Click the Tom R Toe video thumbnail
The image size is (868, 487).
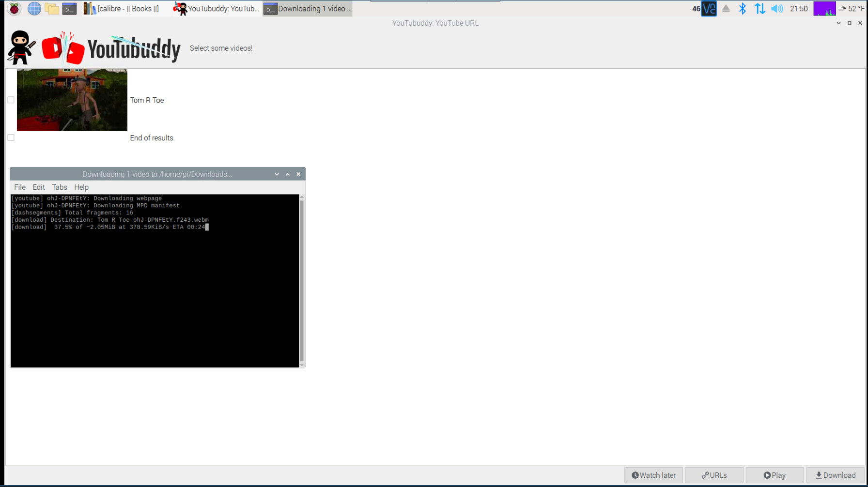click(x=72, y=100)
